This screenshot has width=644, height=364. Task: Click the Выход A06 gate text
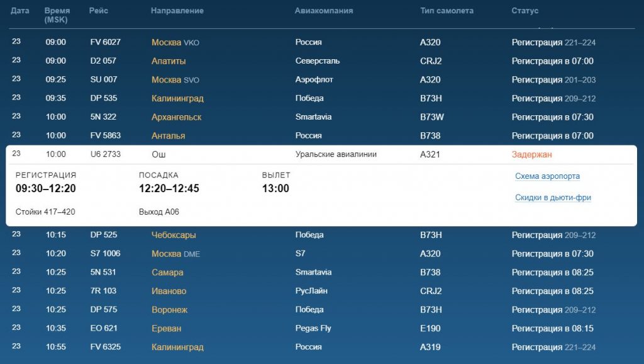pyautogui.click(x=158, y=212)
